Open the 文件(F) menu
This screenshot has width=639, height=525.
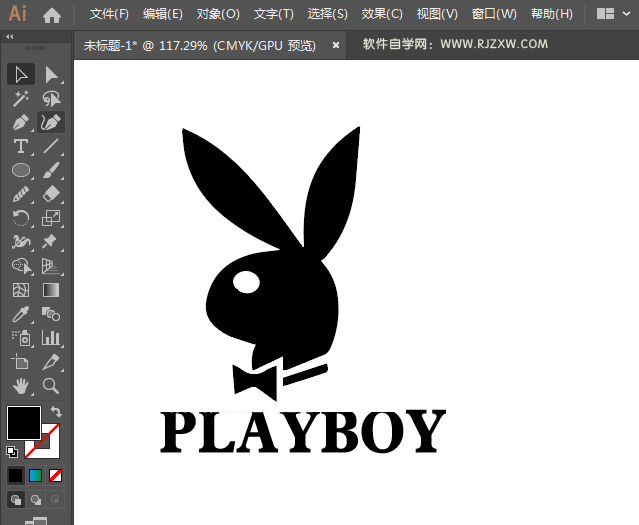pyautogui.click(x=109, y=14)
